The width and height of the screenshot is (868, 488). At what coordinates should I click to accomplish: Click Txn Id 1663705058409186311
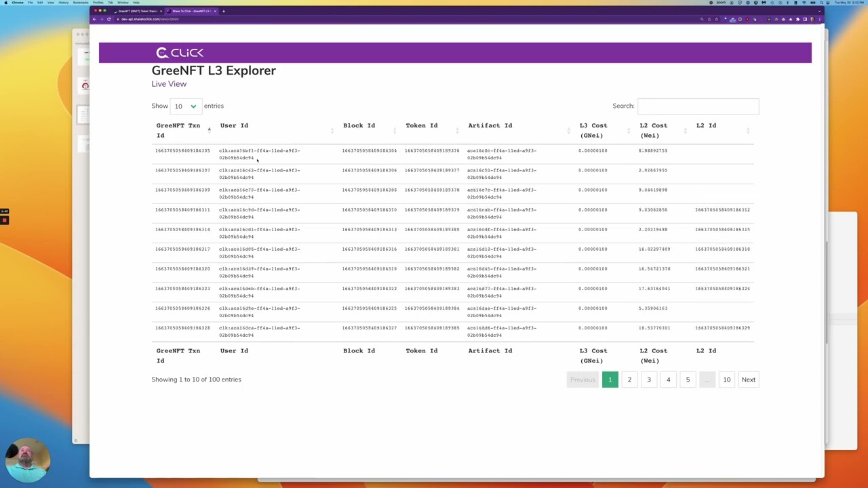click(x=182, y=210)
